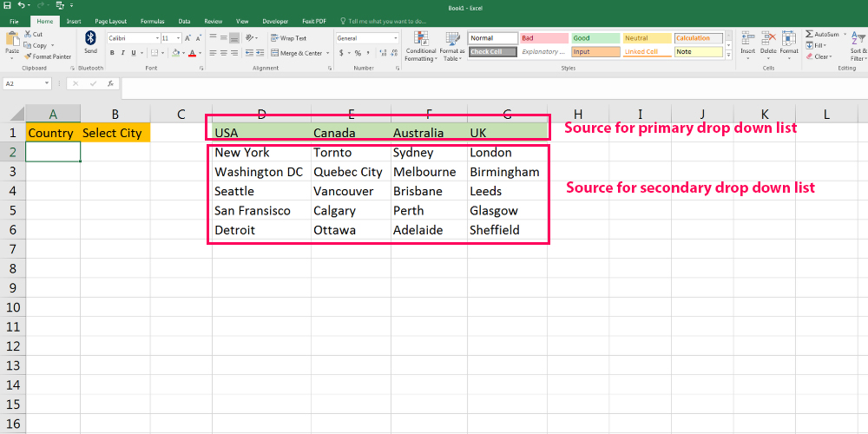Toggle Wrap Text for the cell
The image size is (868, 434).
(288, 38)
